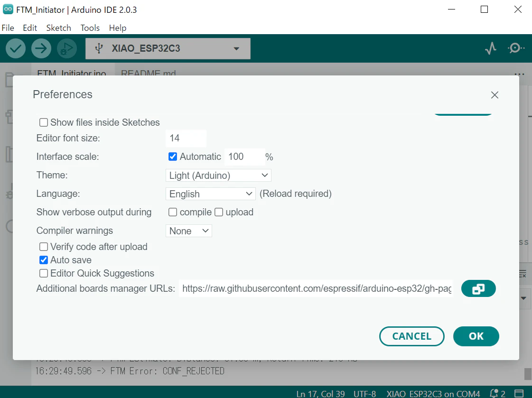Open the Language dropdown showing English
This screenshot has width=532, height=398.
[210, 194]
